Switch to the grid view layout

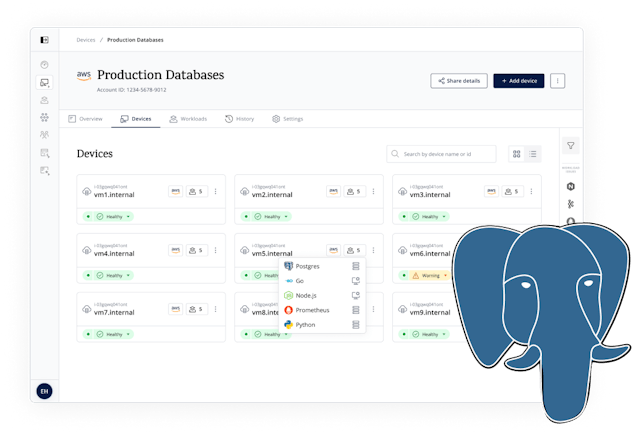517,154
